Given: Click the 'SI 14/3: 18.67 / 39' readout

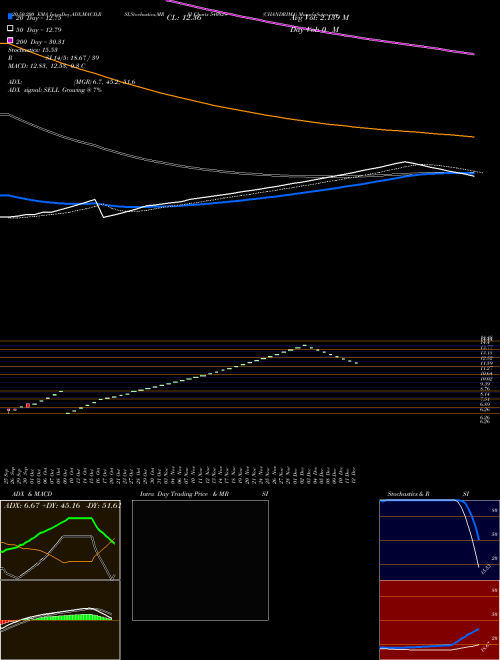Looking at the screenshot, I should click(72, 58).
